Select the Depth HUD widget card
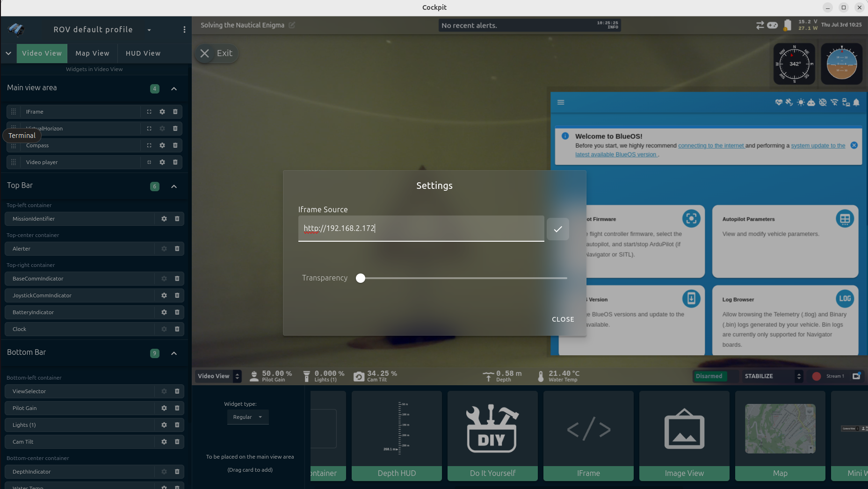 397,436
